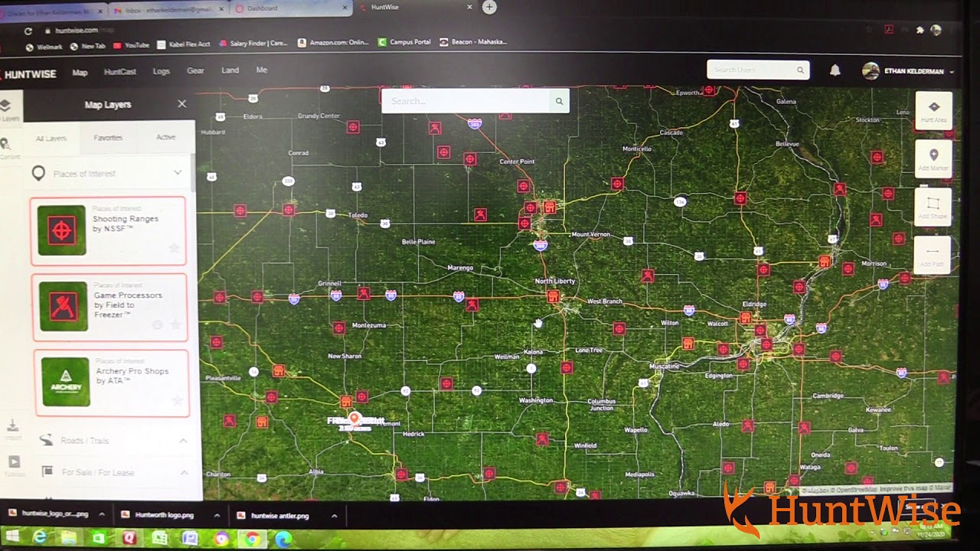Select the Add Marker tool
This screenshot has width=980, height=551.
click(933, 159)
